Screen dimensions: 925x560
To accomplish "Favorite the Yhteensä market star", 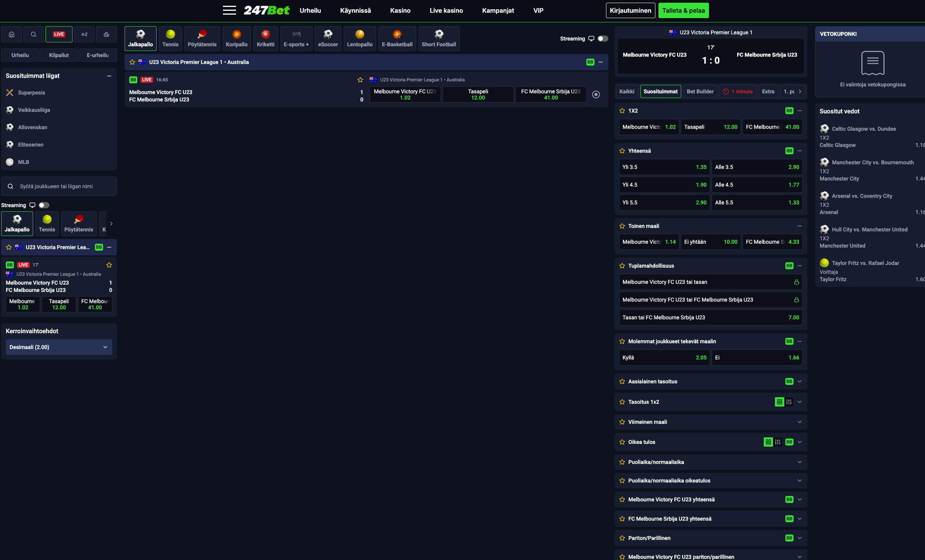I will [x=622, y=151].
